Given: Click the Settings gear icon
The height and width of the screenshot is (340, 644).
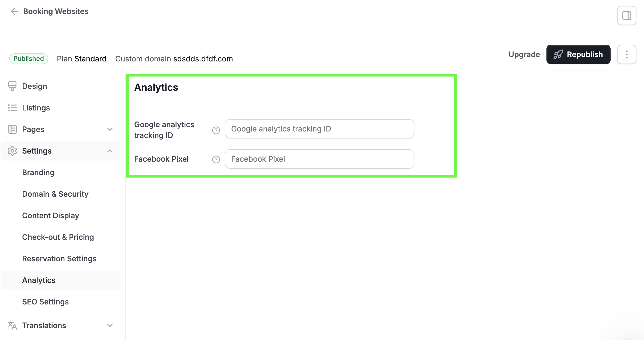Looking at the screenshot, I should point(12,151).
